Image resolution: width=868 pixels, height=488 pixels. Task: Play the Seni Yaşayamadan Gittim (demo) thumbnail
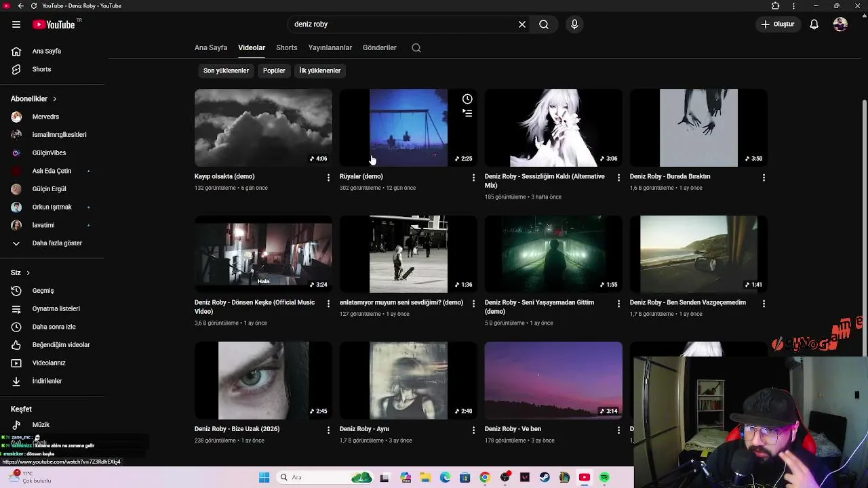(553, 254)
